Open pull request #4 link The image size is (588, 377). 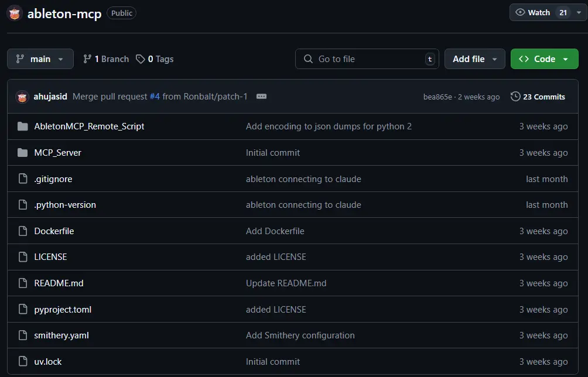[x=155, y=97]
